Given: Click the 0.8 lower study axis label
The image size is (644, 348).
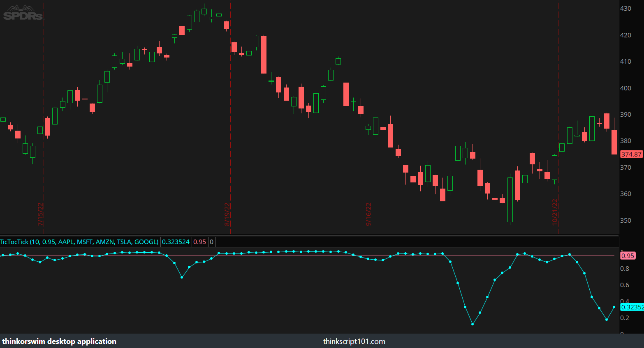Looking at the screenshot, I should pyautogui.click(x=625, y=269).
